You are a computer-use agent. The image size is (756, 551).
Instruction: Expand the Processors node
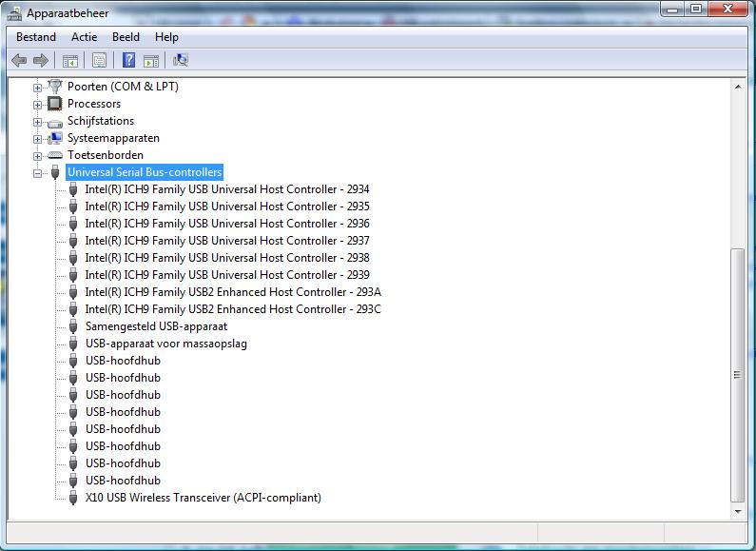click(x=37, y=105)
